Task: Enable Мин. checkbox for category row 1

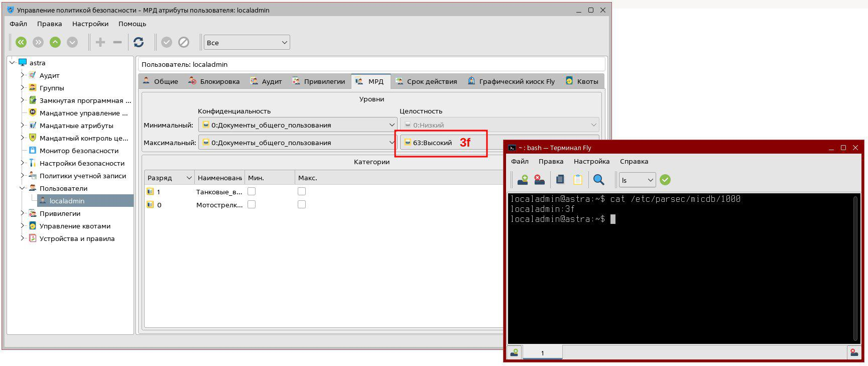Action: [252, 191]
